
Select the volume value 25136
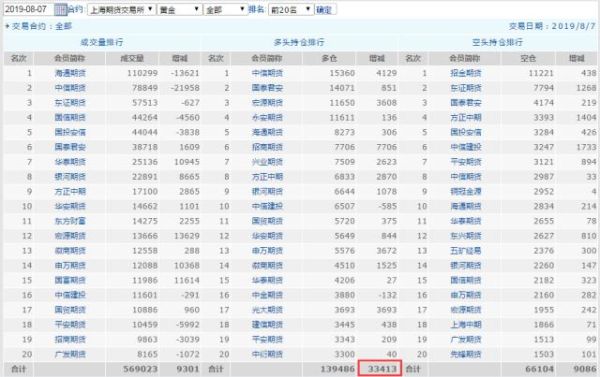pos(145,162)
